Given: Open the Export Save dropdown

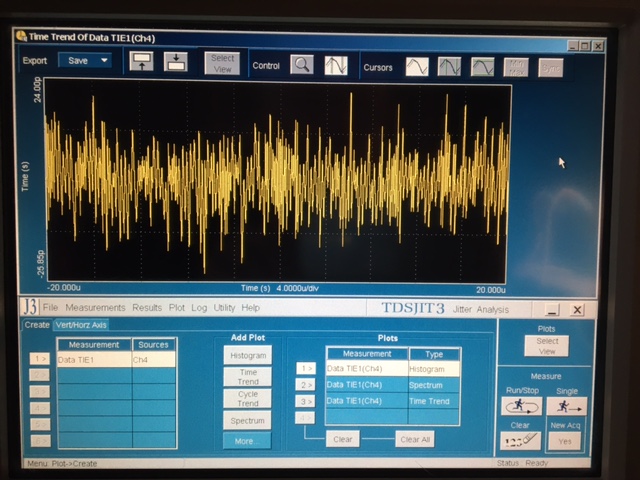Looking at the screenshot, I should point(84,61).
